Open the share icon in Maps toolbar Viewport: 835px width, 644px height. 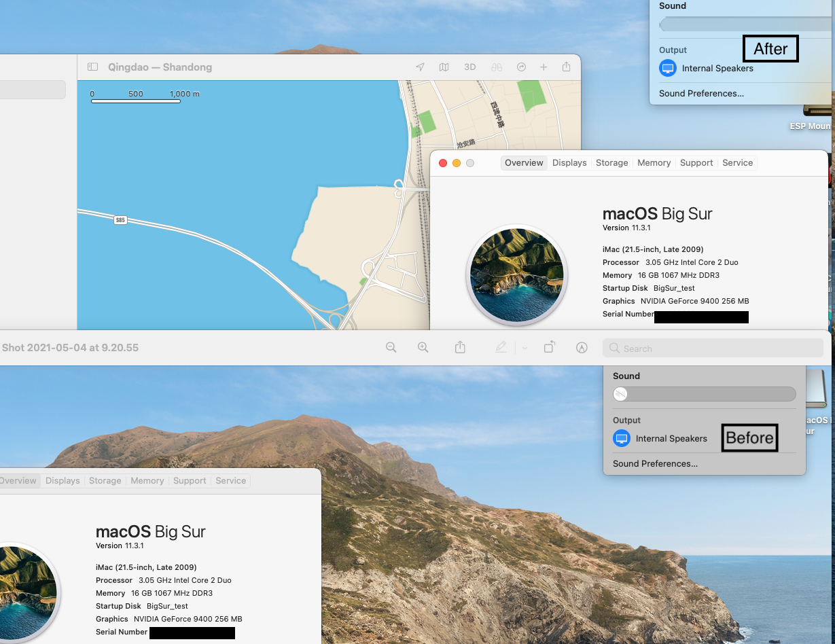click(x=566, y=67)
